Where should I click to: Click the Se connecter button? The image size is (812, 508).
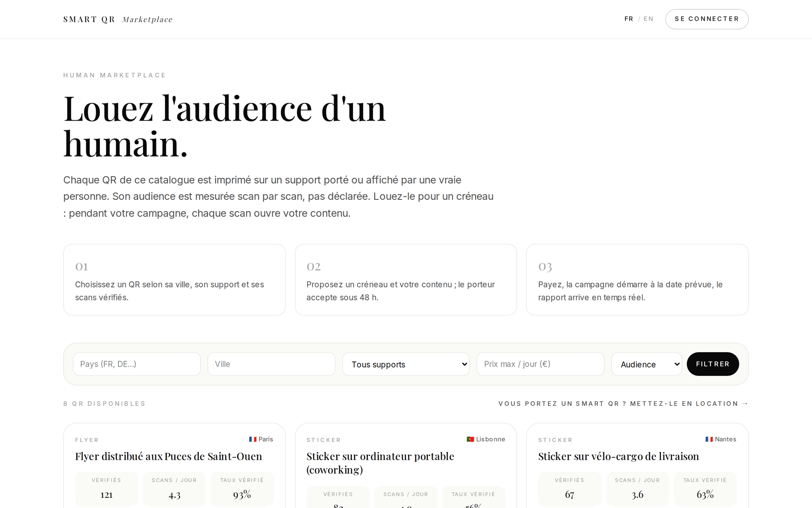pos(707,19)
